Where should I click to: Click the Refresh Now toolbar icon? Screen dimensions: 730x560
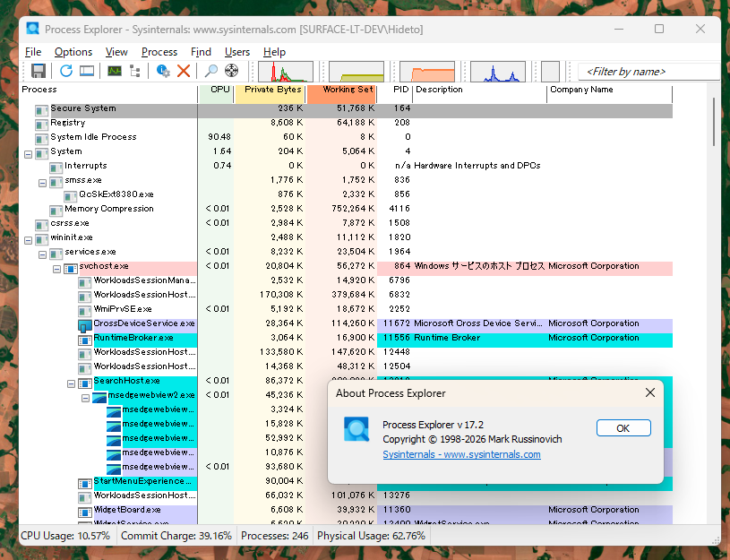coord(66,71)
